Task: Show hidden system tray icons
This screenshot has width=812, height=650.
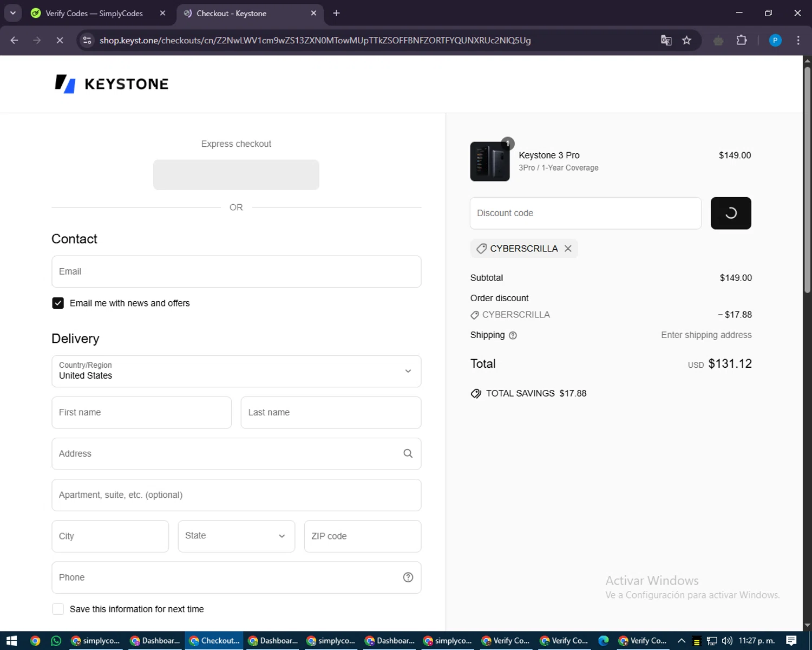Action: [682, 641]
